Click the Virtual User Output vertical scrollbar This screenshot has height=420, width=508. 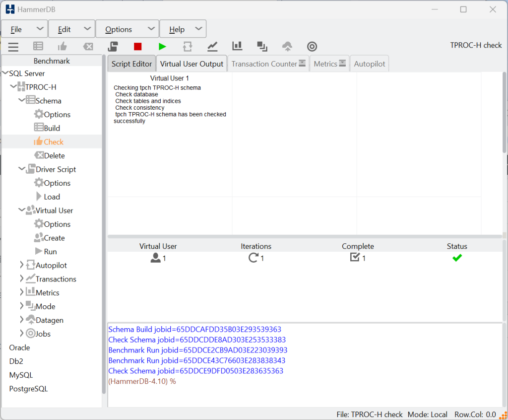(505, 112)
